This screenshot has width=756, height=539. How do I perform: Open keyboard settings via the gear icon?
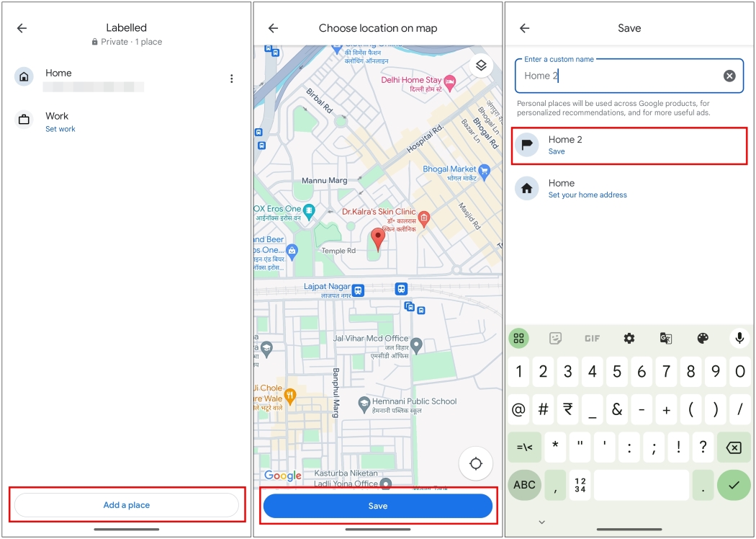pos(629,338)
